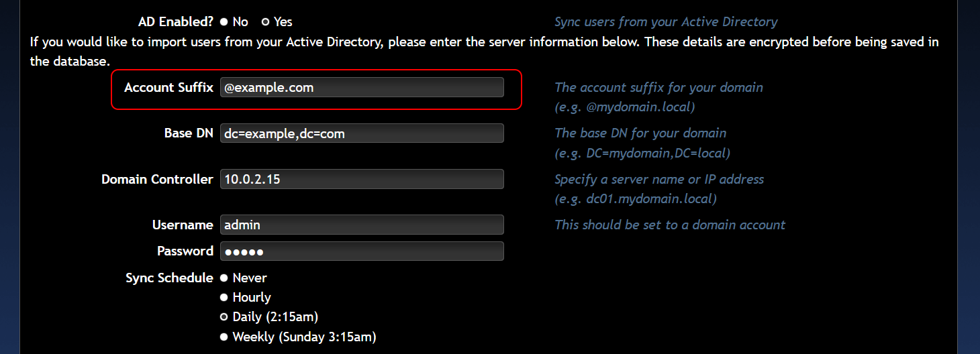
Task: Click the Username field containing admin
Action: click(362, 225)
